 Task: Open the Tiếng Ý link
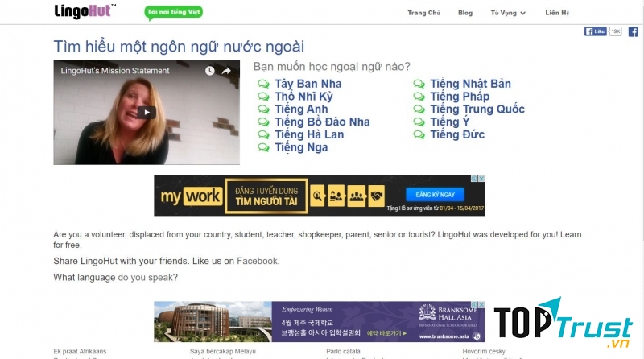pos(450,122)
